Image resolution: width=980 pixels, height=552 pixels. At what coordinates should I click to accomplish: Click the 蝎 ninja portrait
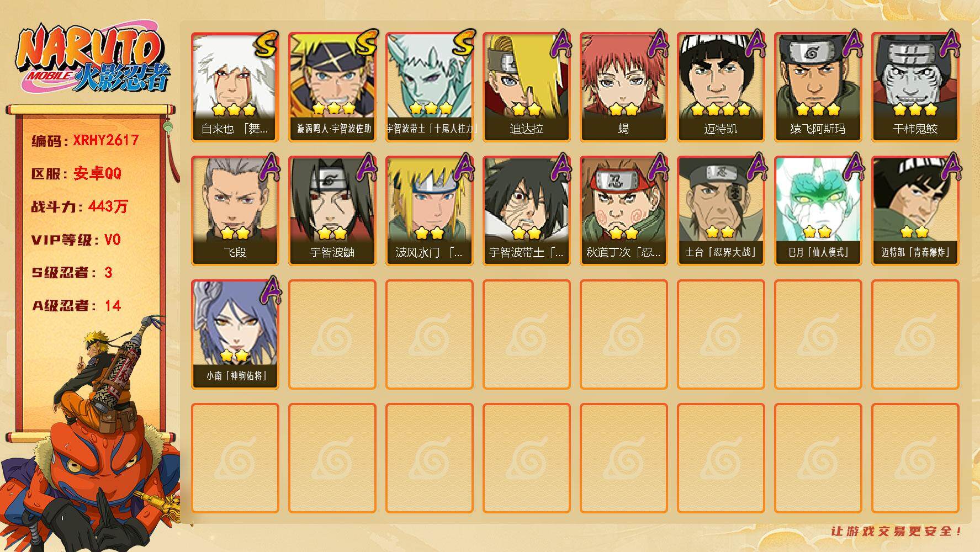click(x=624, y=87)
